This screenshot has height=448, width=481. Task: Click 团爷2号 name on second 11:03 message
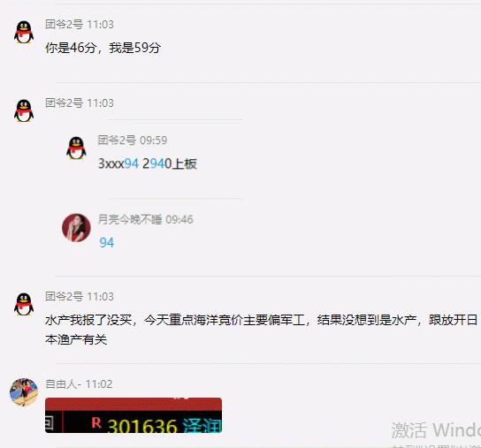[x=65, y=103]
